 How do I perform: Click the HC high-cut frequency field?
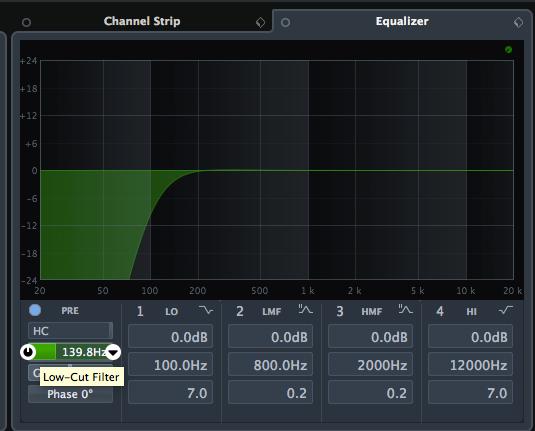click(70, 331)
